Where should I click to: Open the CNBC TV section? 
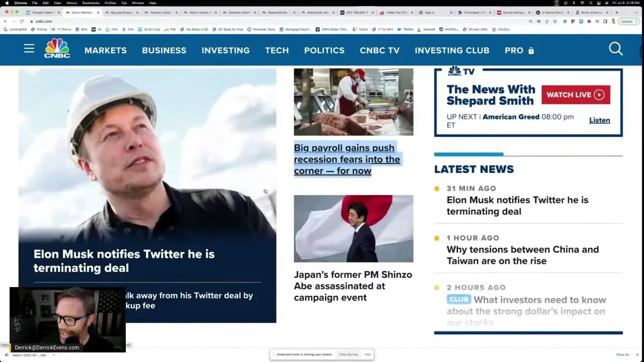380,50
